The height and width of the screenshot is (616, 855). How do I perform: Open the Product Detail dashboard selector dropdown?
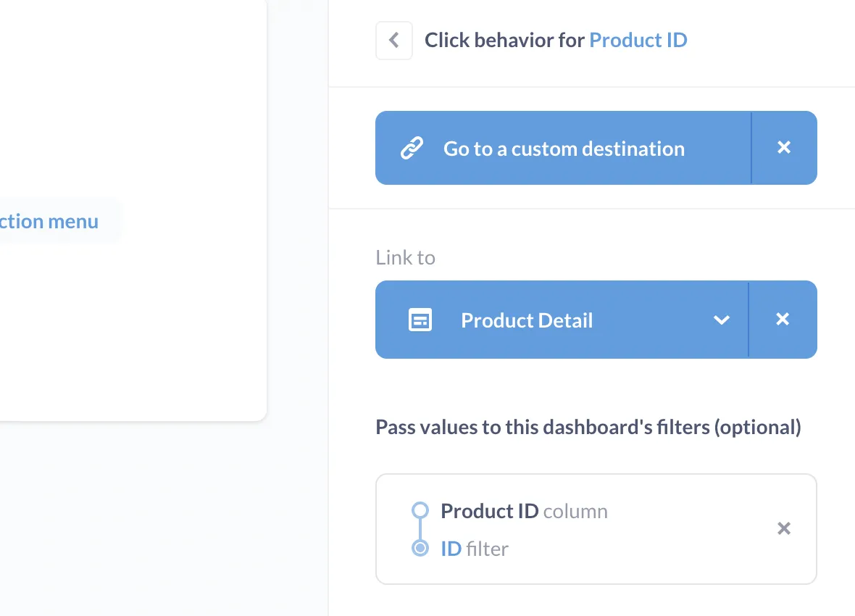722,320
